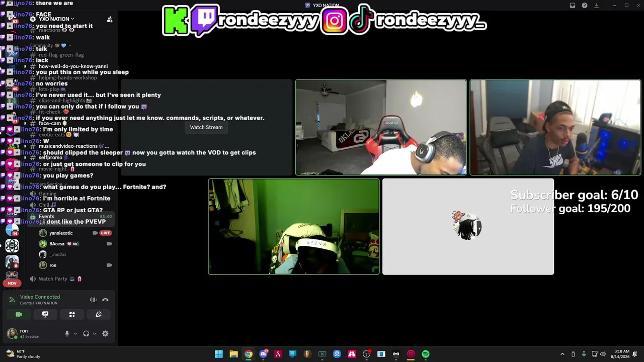Image resolution: width=644 pixels, height=362 pixels.
Task: Open CapCut from the taskbar
Action: pyautogui.click(x=396, y=354)
